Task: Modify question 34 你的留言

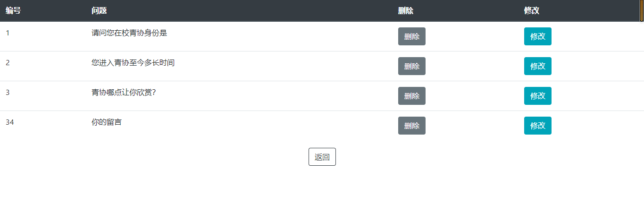Action: coord(538,126)
